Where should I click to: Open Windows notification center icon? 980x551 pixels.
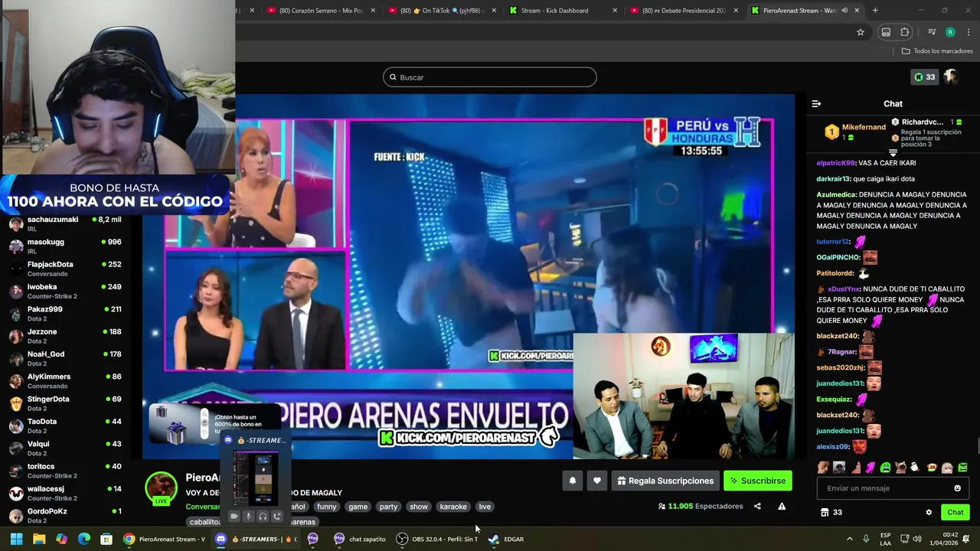tap(966, 539)
